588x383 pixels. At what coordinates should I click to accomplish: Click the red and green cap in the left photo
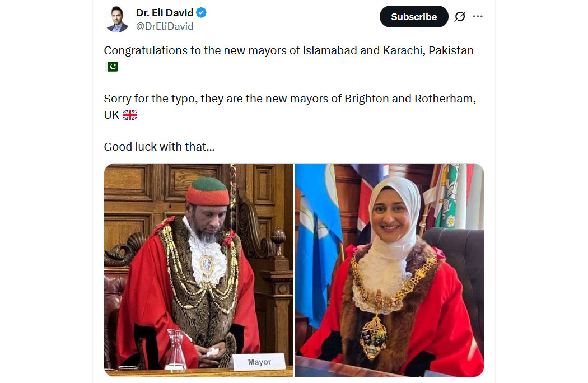click(208, 191)
